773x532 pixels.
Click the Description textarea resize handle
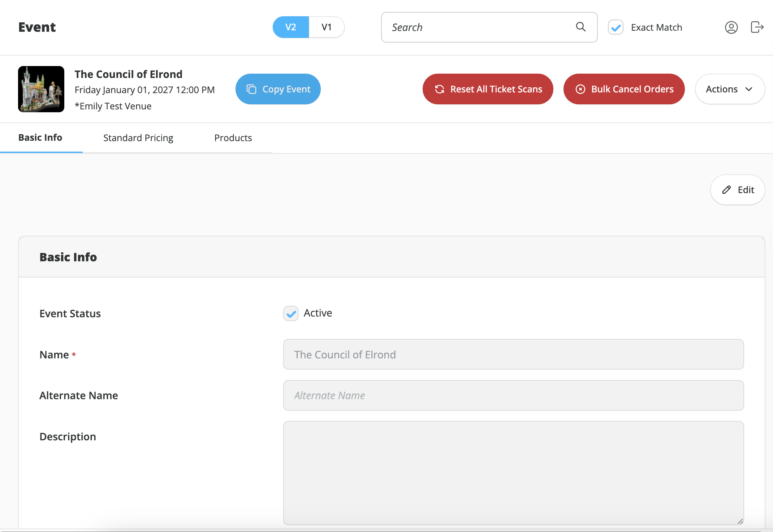pos(740,521)
